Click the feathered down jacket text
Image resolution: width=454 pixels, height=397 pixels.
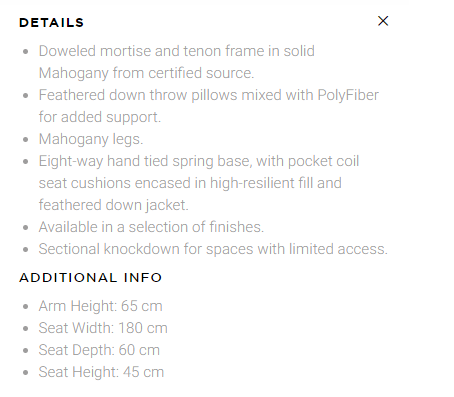click(113, 205)
